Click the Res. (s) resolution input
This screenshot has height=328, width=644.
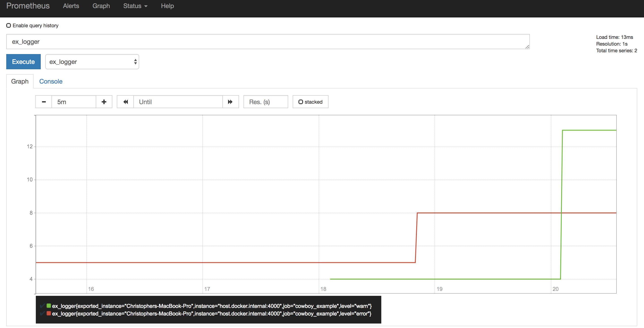[x=265, y=102]
